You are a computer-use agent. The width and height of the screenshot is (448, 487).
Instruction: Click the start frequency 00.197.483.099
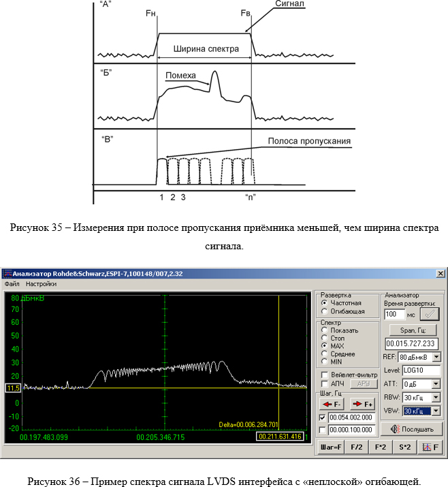coord(44,437)
